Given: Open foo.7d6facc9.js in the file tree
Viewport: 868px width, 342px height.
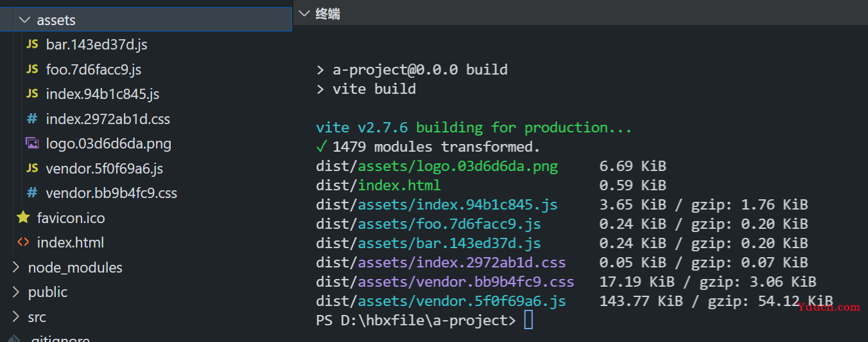Looking at the screenshot, I should (x=94, y=69).
